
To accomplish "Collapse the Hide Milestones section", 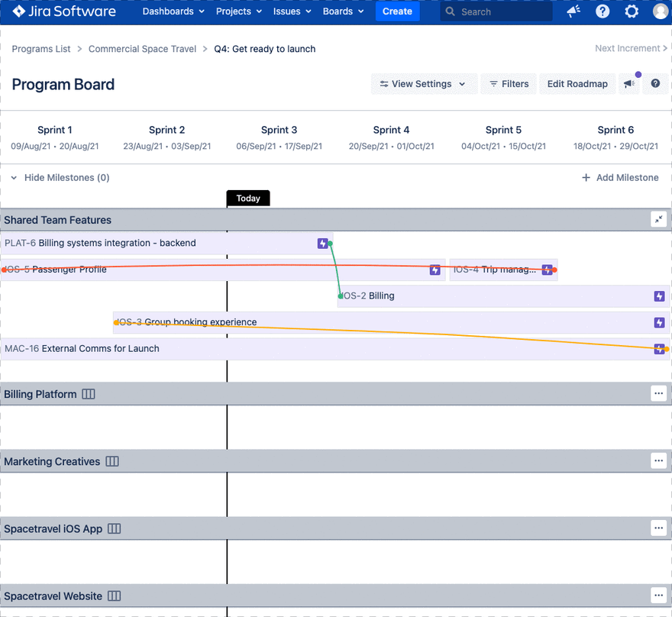I will click(60, 177).
